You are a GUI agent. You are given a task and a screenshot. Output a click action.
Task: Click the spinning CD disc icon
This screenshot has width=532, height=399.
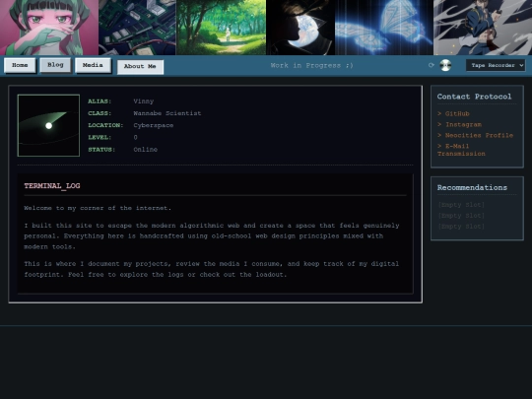pos(445,65)
